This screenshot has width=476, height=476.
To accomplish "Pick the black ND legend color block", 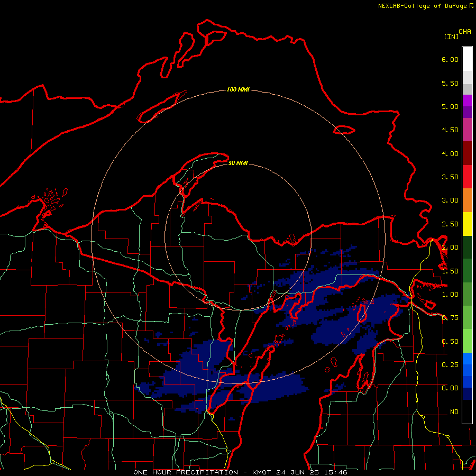I will point(467,411).
